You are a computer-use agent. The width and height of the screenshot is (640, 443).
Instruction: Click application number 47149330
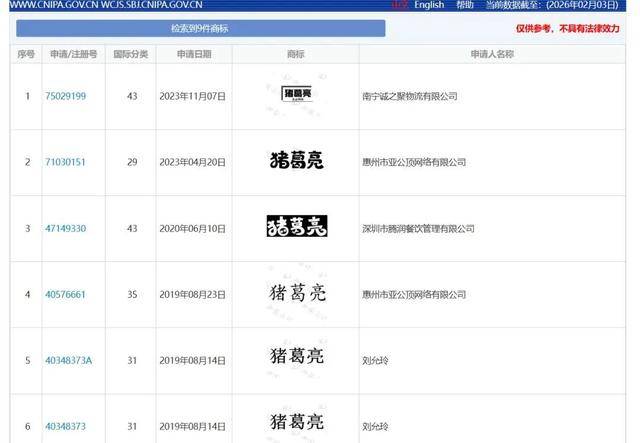coord(65,229)
